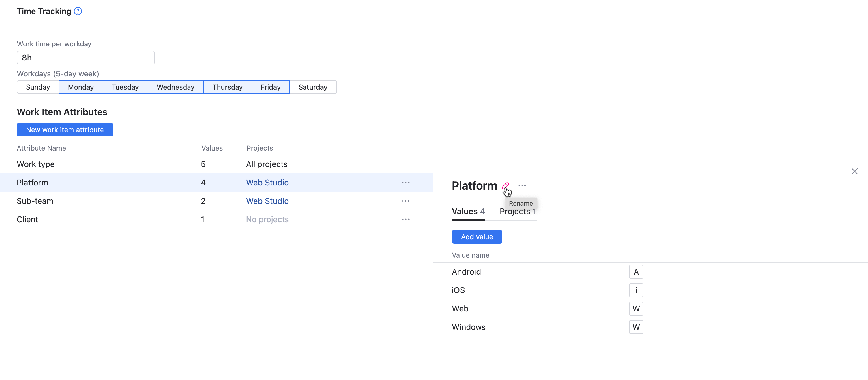
Task: Open the Platform row actions menu
Action: [406, 183]
